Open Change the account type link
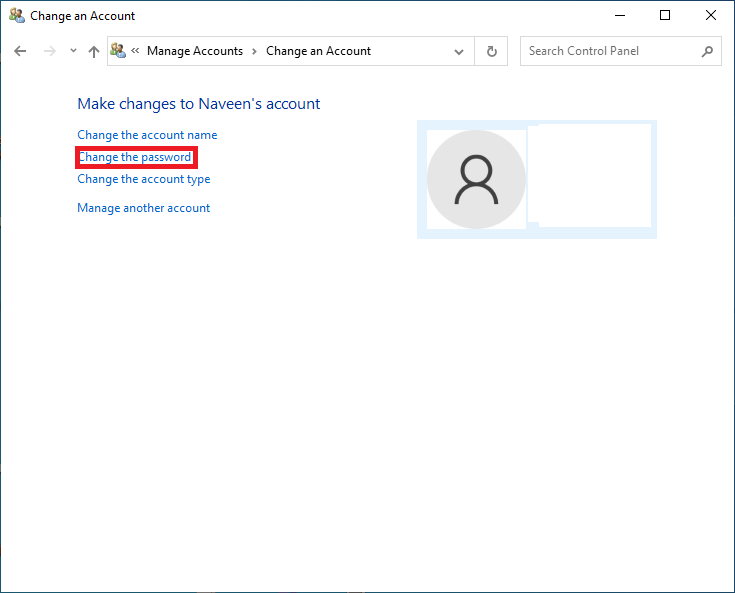The width and height of the screenshot is (735, 593). 144,179
